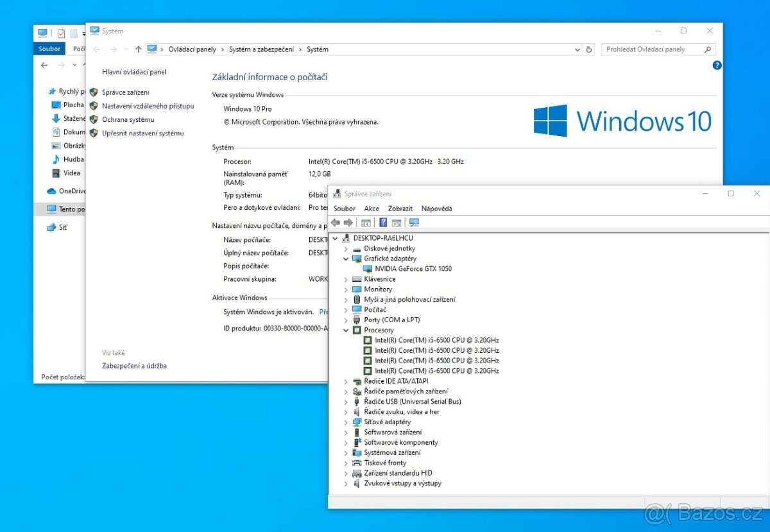
Task: Expand the Síťové adaptéry tree node
Action: click(x=346, y=422)
